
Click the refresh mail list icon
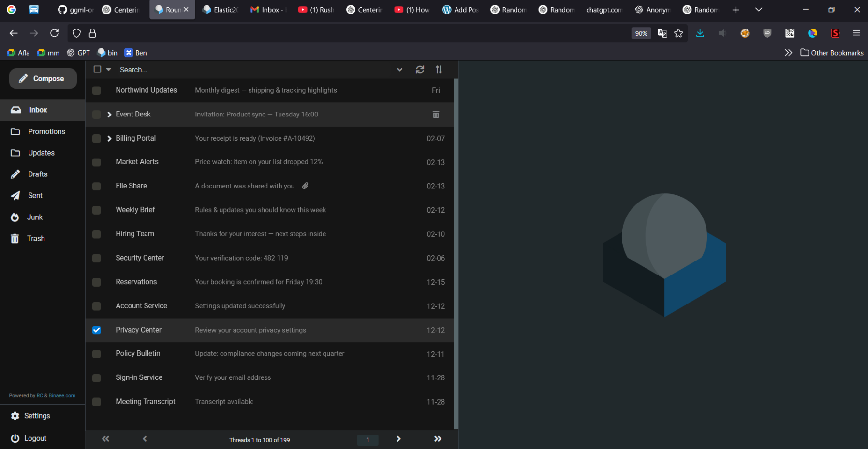tap(420, 70)
